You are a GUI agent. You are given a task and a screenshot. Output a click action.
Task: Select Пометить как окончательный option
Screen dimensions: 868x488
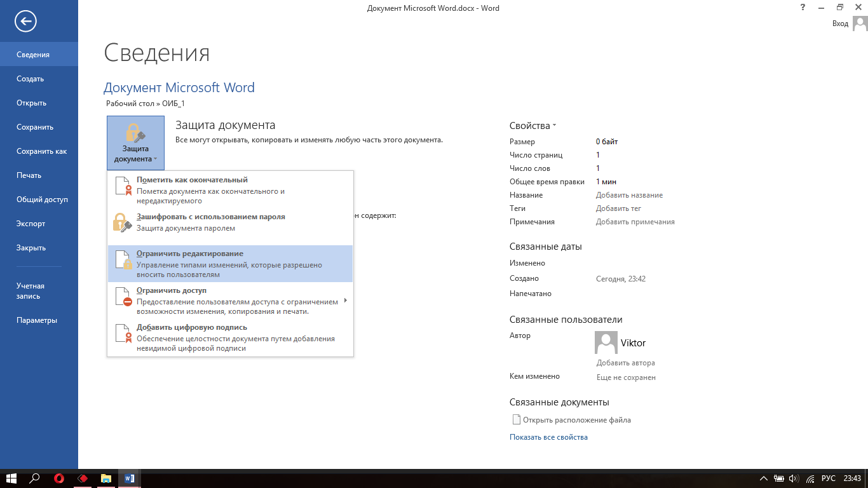pos(230,190)
